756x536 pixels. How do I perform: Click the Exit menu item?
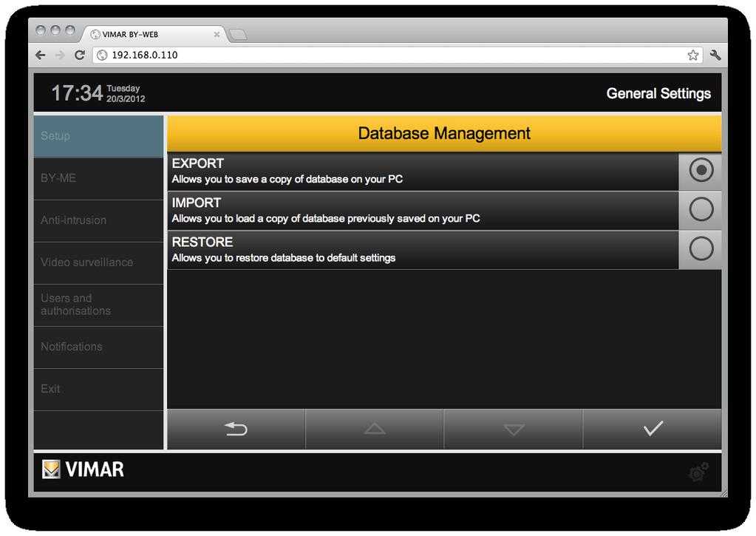(x=98, y=389)
